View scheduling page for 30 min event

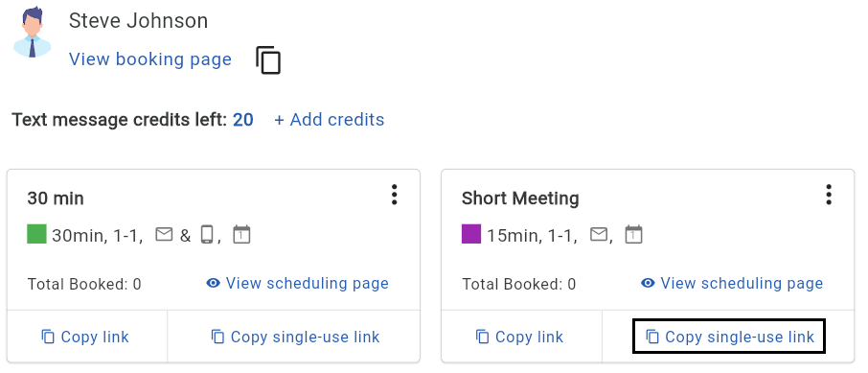click(297, 283)
